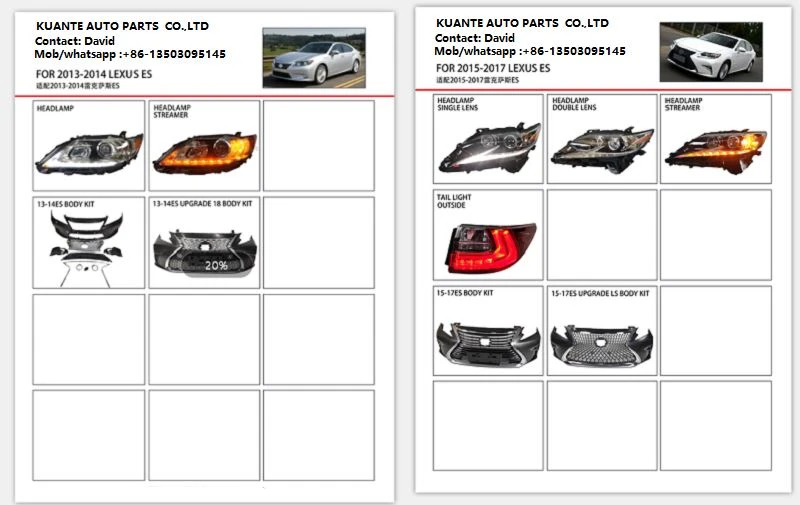This screenshot has height=505, width=800.
Task: Click the 'FOR 2015-2017 LEXUS ES' heading
Action: click(x=493, y=68)
